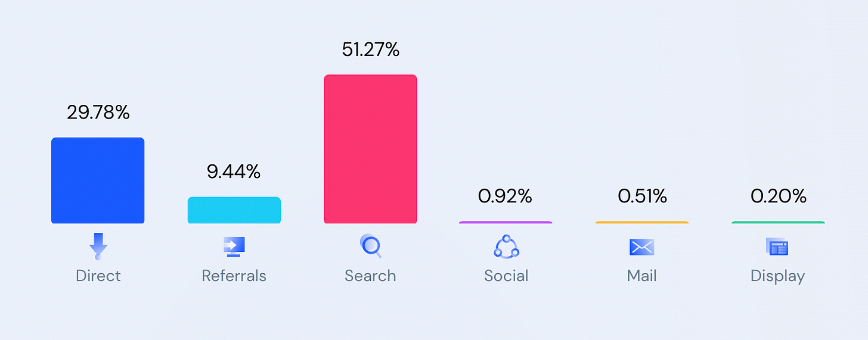The height and width of the screenshot is (340, 868).
Task: Click the thin green Display bar
Action: click(778, 222)
